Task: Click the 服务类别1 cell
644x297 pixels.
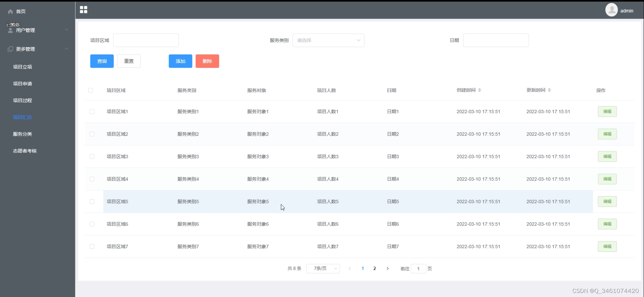Action: pos(188,111)
